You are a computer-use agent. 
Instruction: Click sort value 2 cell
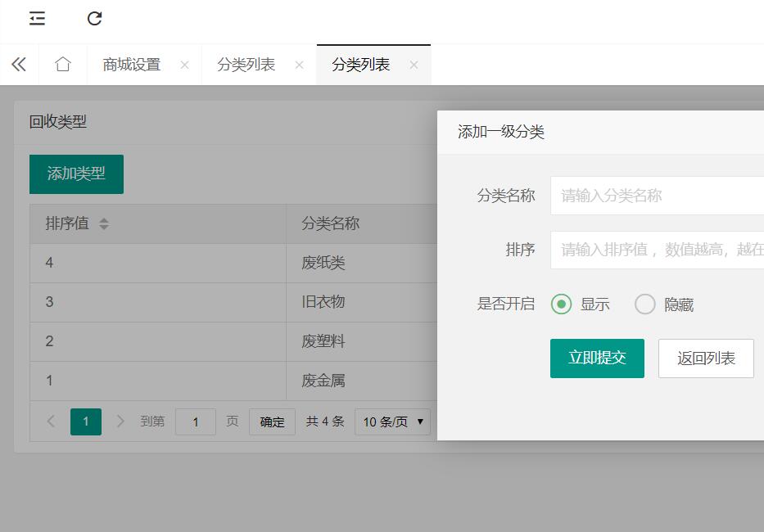[x=158, y=341]
